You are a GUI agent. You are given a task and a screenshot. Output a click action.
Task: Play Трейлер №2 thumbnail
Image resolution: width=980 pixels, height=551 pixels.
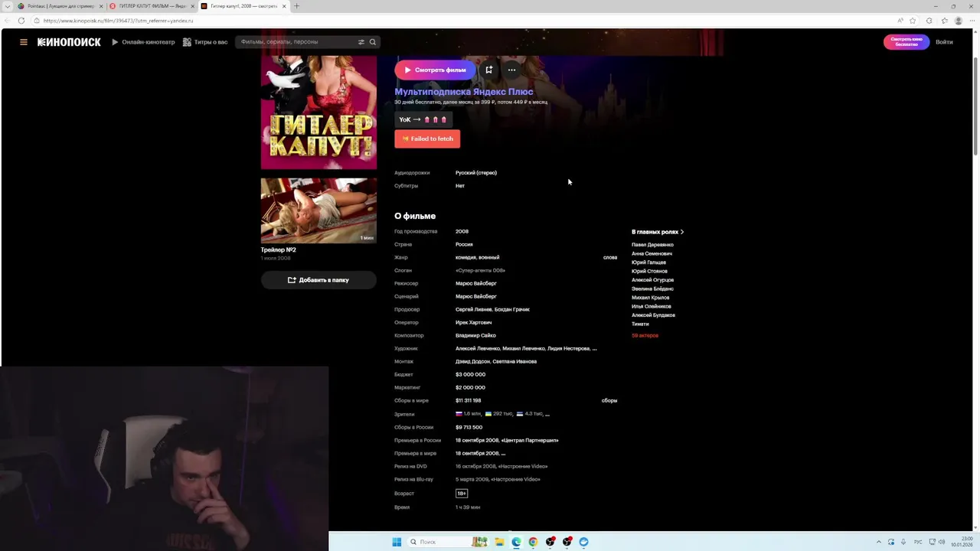[318, 210]
